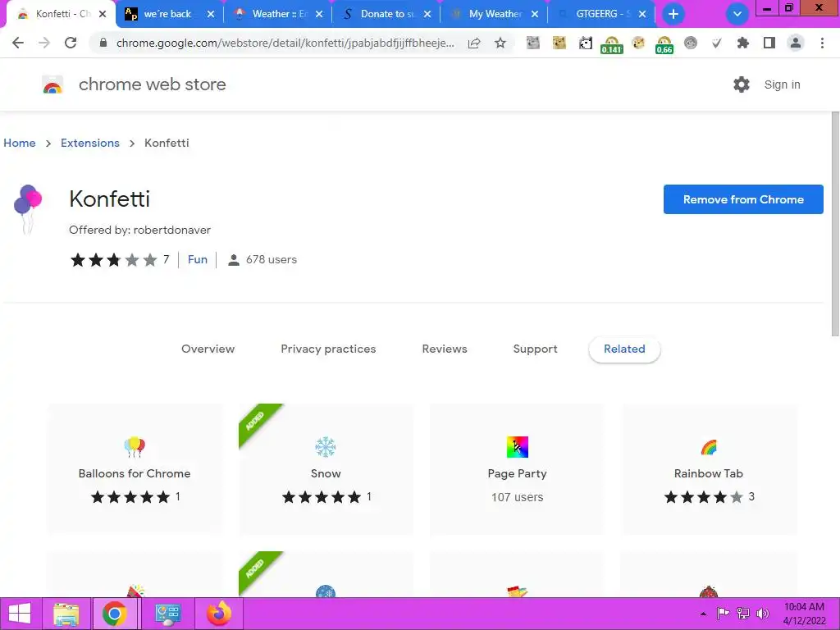Open File Explorer from the taskbar

click(66, 614)
